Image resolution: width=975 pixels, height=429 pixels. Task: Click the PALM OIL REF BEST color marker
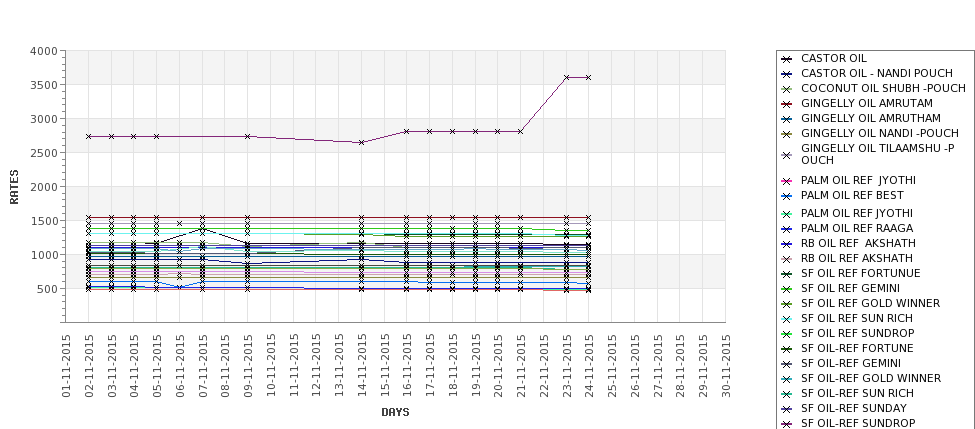pyautogui.click(x=787, y=196)
